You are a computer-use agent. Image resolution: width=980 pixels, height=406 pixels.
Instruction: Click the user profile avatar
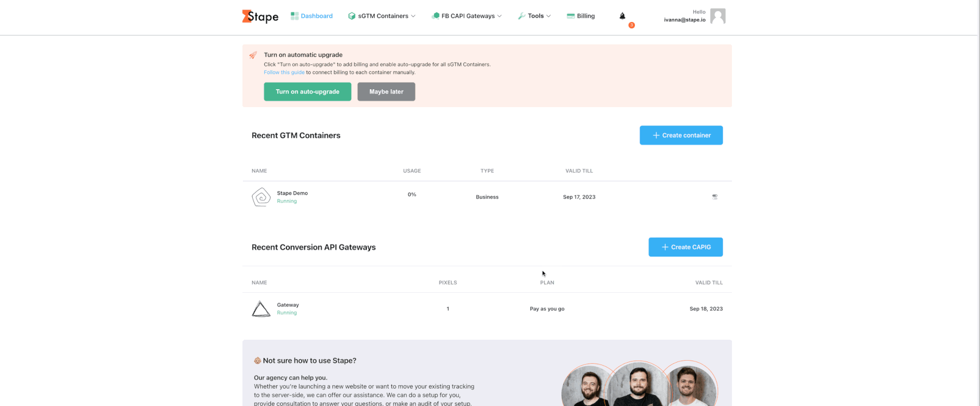pyautogui.click(x=717, y=16)
